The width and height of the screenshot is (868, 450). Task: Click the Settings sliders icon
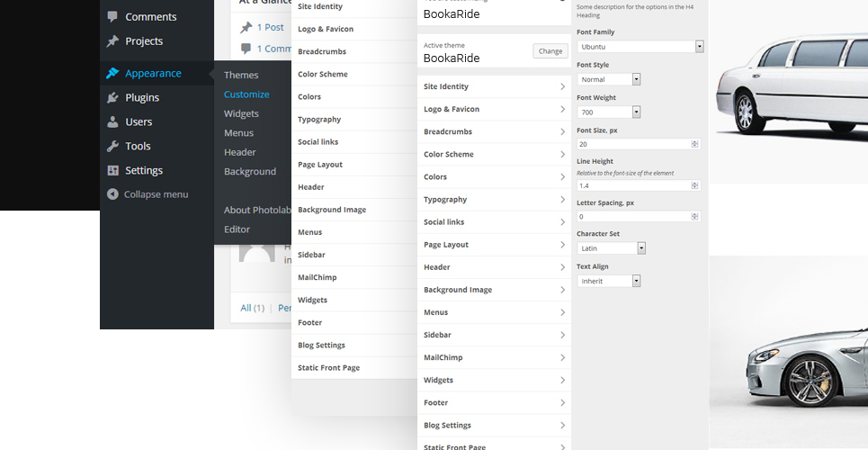click(x=112, y=171)
